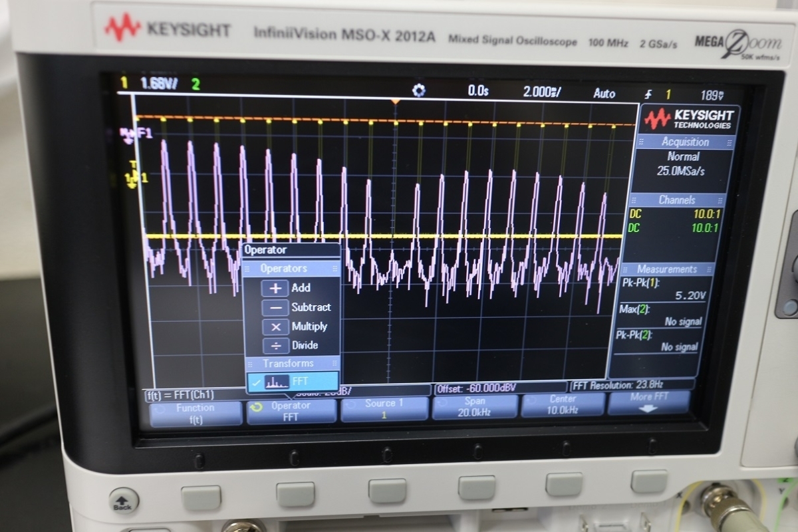Click the 2.000ms/ timebase readout
This screenshot has height=532, width=798.
542,92
